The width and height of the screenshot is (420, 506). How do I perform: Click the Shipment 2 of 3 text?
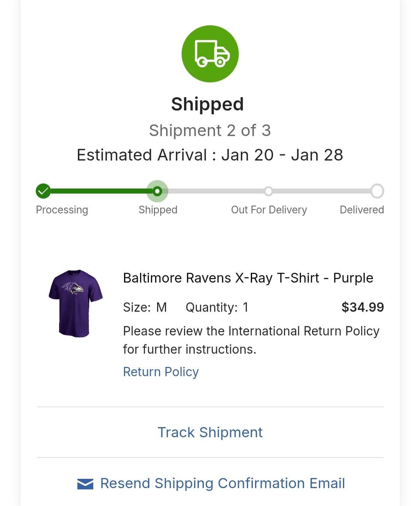210,131
